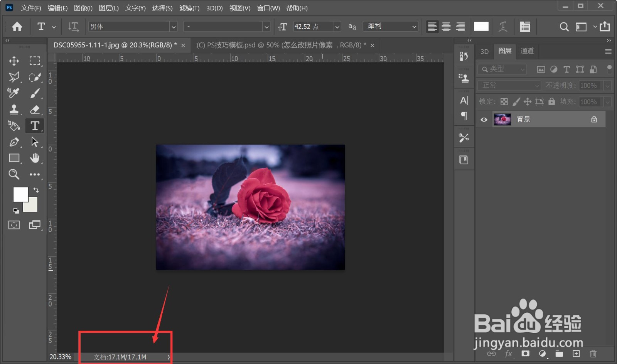Select the Pen tool

[x=14, y=142]
